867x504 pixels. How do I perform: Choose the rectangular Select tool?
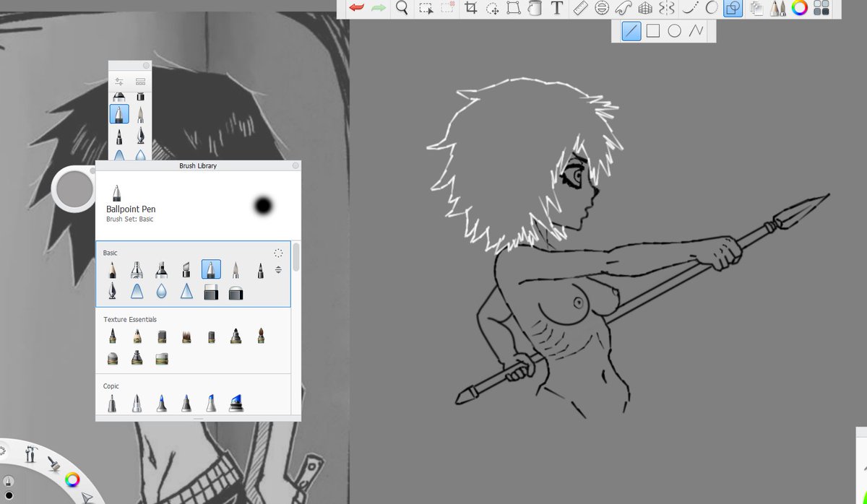tap(426, 9)
